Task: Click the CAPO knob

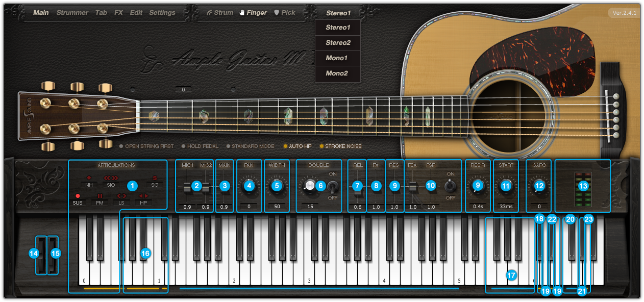Action: [539, 186]
